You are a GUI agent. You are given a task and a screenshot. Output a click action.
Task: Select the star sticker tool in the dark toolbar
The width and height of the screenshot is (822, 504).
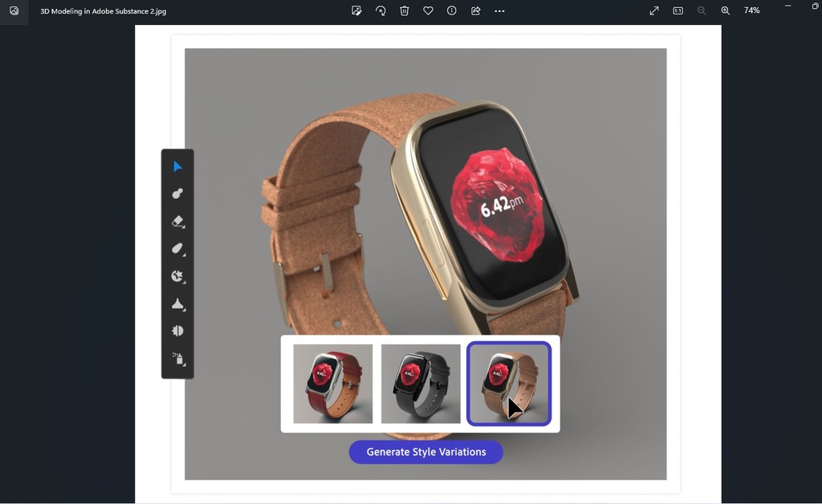177,276
